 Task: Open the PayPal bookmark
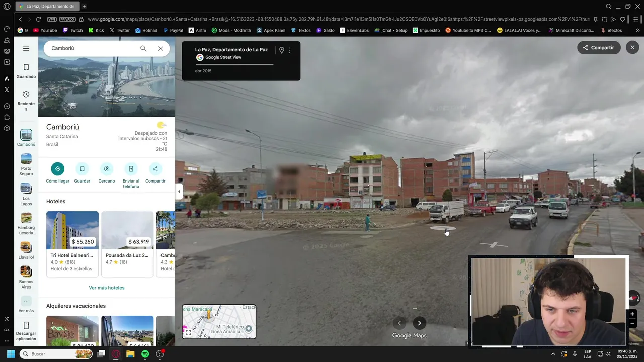[x=173, y=30]
